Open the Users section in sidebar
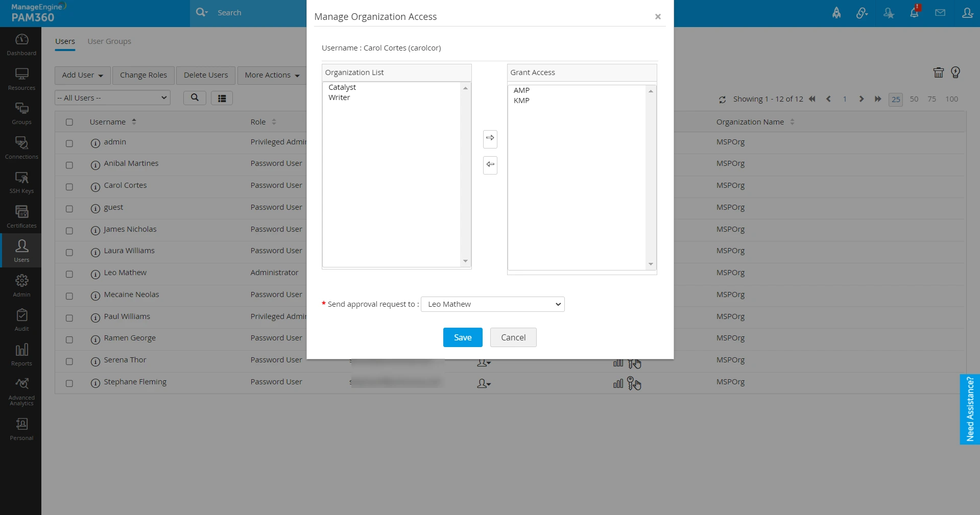This screenshot has height=515, width=980. click(21, 250)
